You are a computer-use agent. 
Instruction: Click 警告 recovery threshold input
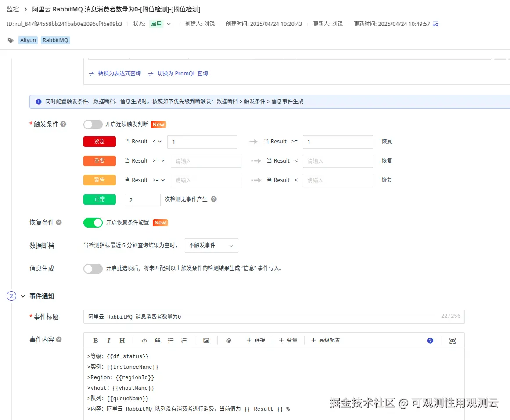[x=338, y=180]
